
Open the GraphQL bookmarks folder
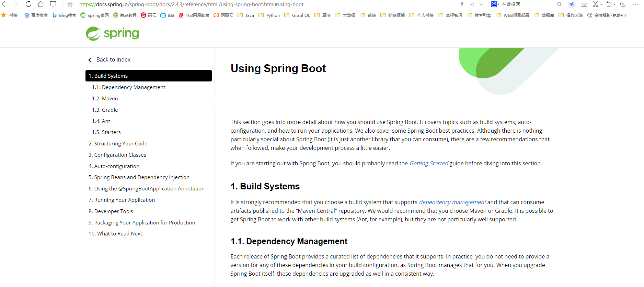(297, 15)
